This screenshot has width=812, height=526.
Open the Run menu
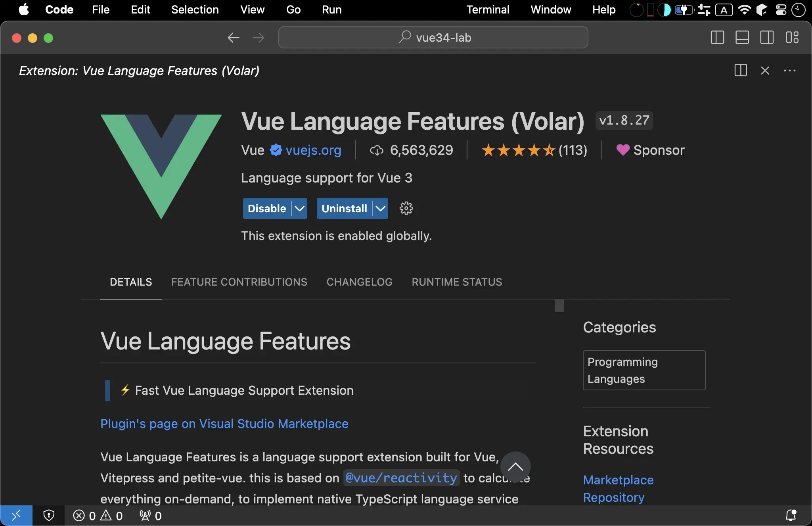(331, 10)
